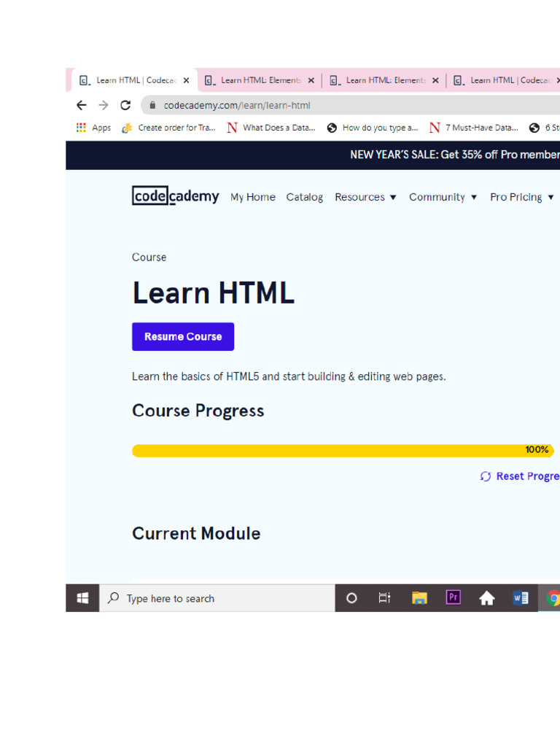This screenshot has height=747, width=560.
Task: Click the Chrome icon on taskbar
Action: click(553, 598)
